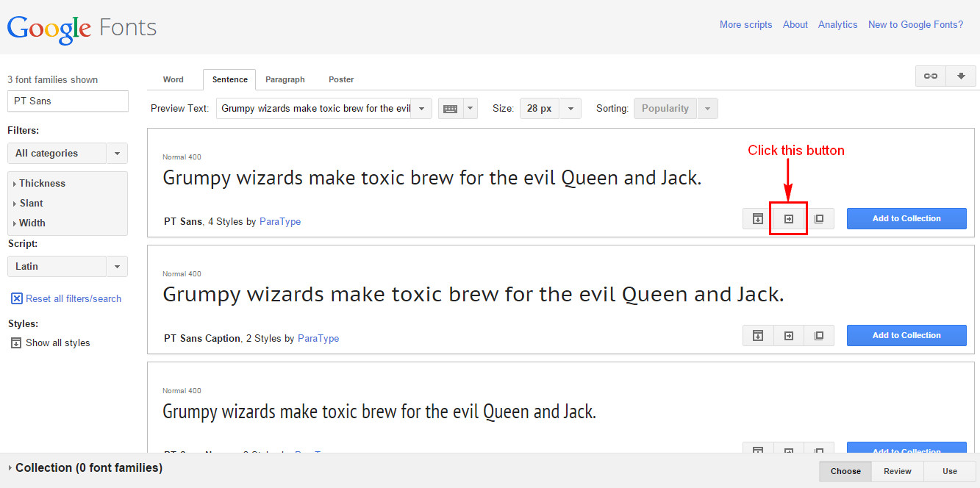The width and height of the screenshot is (980, 488).
Task: Expand the Width filter
Action: coord(29,223)
